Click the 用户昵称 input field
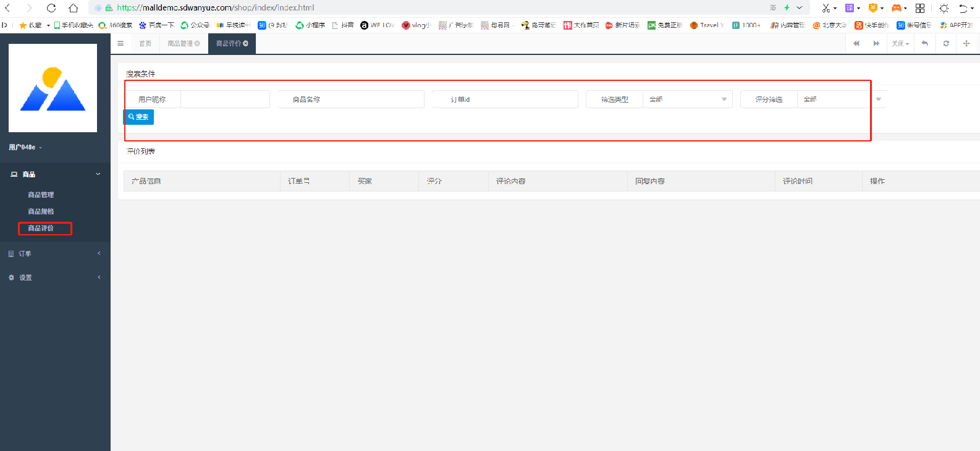This screenshot has width=980, height=451. 225,99
